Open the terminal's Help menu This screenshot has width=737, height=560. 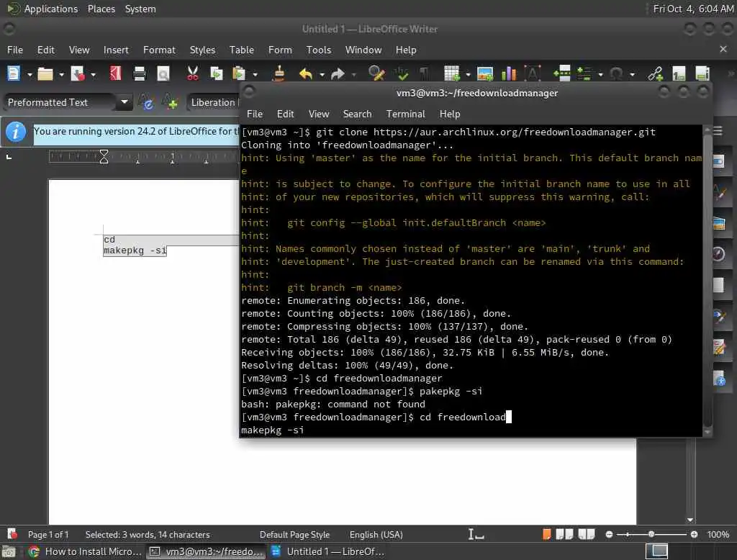pos(450,114)
